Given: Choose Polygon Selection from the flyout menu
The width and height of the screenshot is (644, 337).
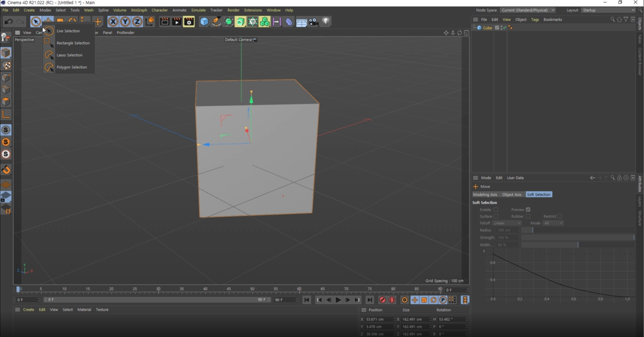Looking at the screenshot, I should pyautogui.click(x=71, y=67).
